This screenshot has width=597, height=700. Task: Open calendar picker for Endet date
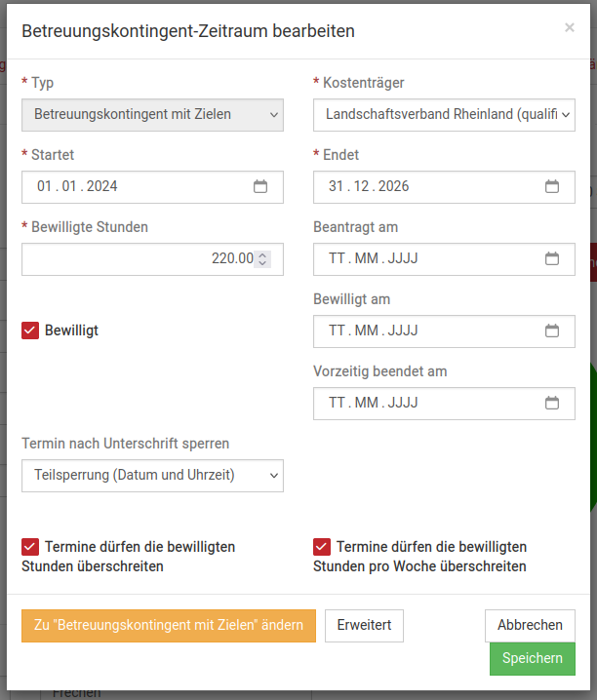pos(552,186)
